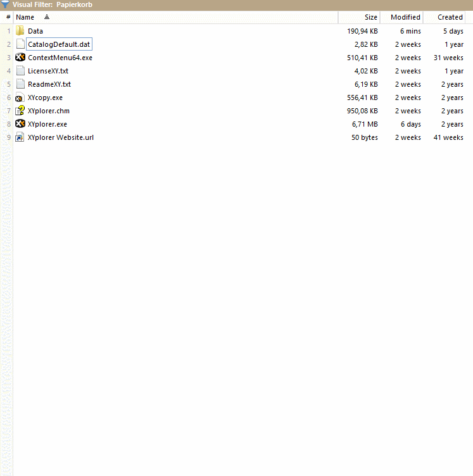Select the XYplorer.exe file name

[47, 124]
